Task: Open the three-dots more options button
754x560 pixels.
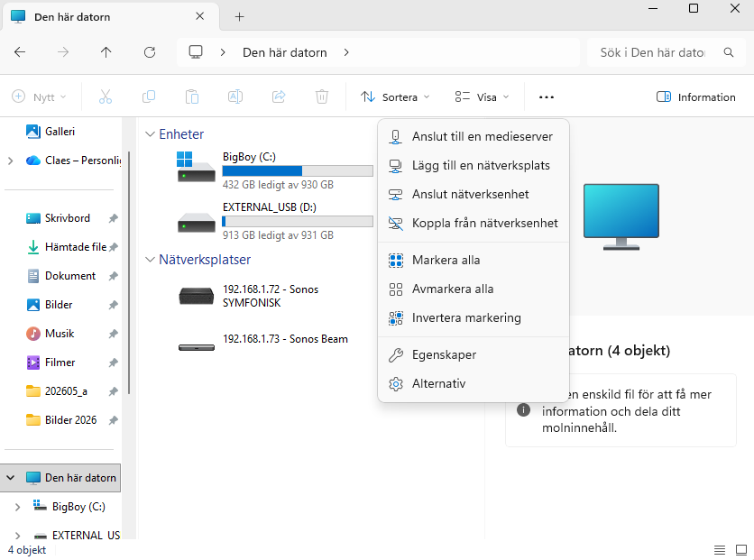Action: point(547,97)
